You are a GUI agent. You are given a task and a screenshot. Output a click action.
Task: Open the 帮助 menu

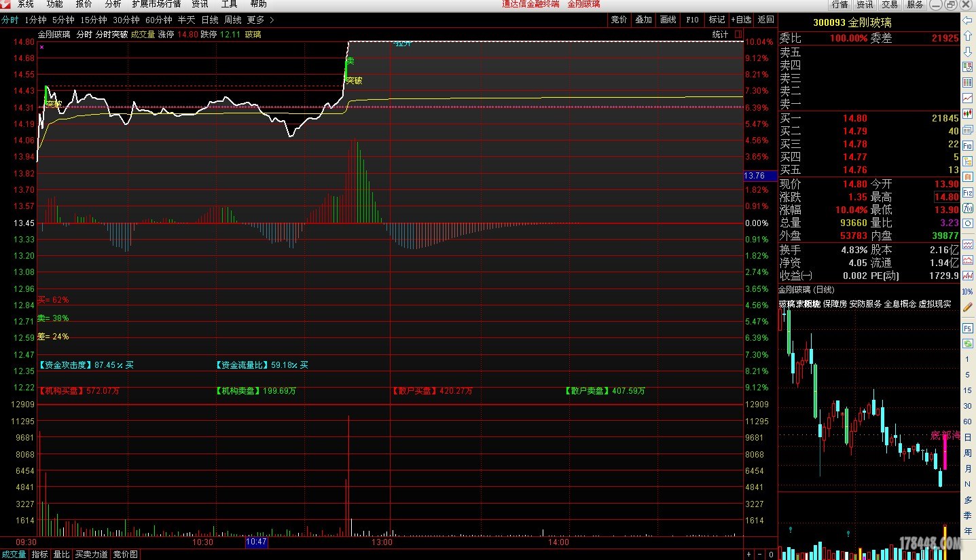(x=258, y=4)
